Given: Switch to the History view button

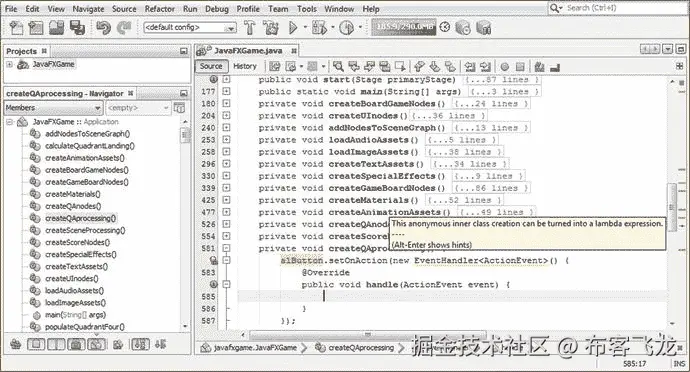Looking at the screenshot, I should click(245, 66).
